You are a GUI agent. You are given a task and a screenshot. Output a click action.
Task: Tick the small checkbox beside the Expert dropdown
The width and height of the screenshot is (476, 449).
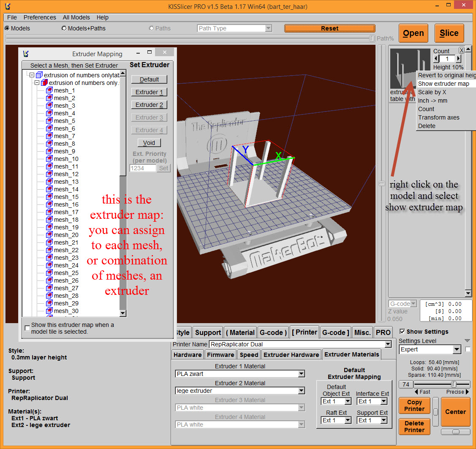coord(468,349)
